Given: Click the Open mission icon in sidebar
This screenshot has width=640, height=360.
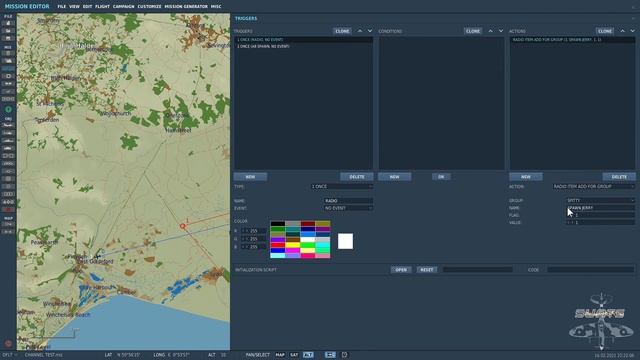Looking at the screenshot, I should coord(8,31).
